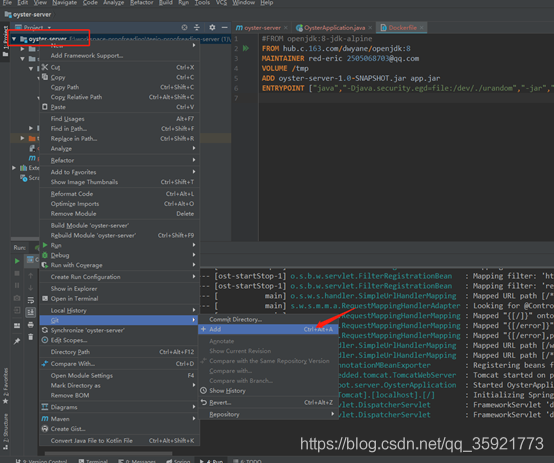The image size is (554, 463).
Task: Select Show in Explorer menu entry
Action: pos(119,288)
